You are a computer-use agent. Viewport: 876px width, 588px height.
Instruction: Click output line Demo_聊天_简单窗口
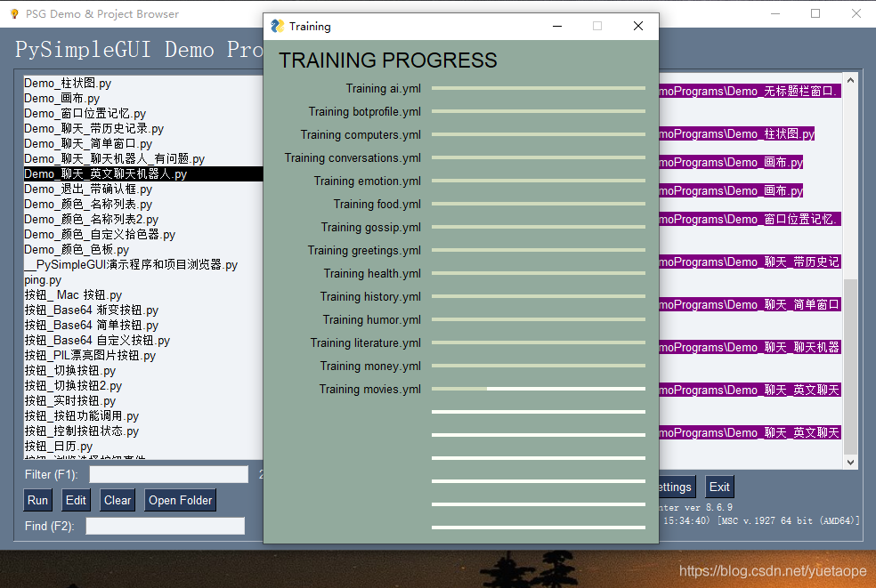[750, 304]
